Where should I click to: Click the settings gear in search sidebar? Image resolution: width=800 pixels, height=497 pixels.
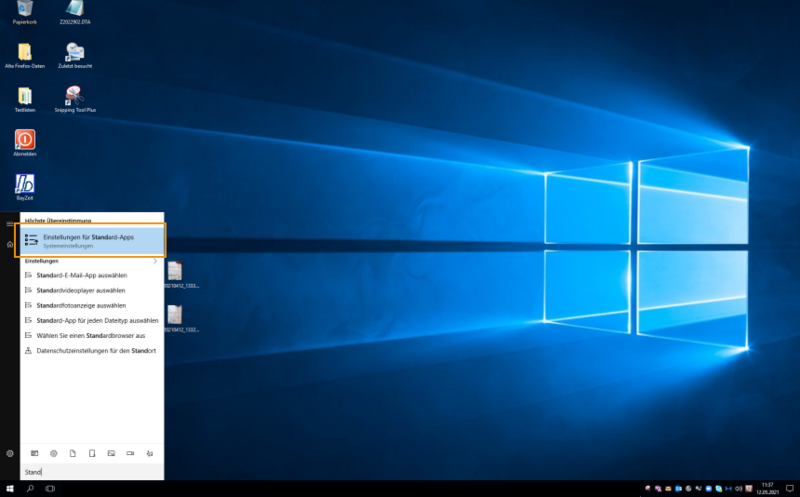(x=9, y=453)
